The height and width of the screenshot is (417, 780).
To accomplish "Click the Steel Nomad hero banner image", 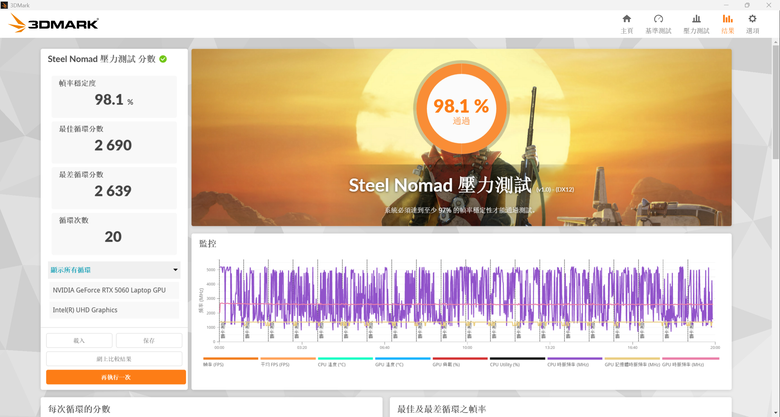I will [461, 137].
